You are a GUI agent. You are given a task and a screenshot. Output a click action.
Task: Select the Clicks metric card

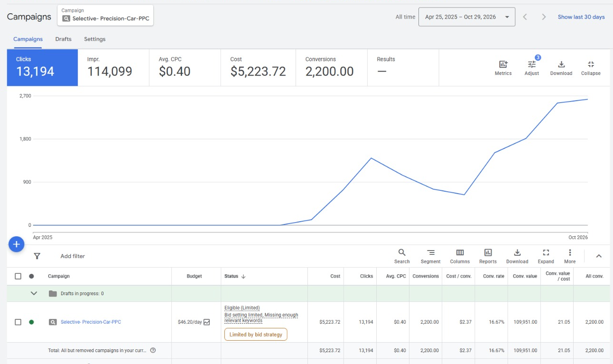coord(42,68)
